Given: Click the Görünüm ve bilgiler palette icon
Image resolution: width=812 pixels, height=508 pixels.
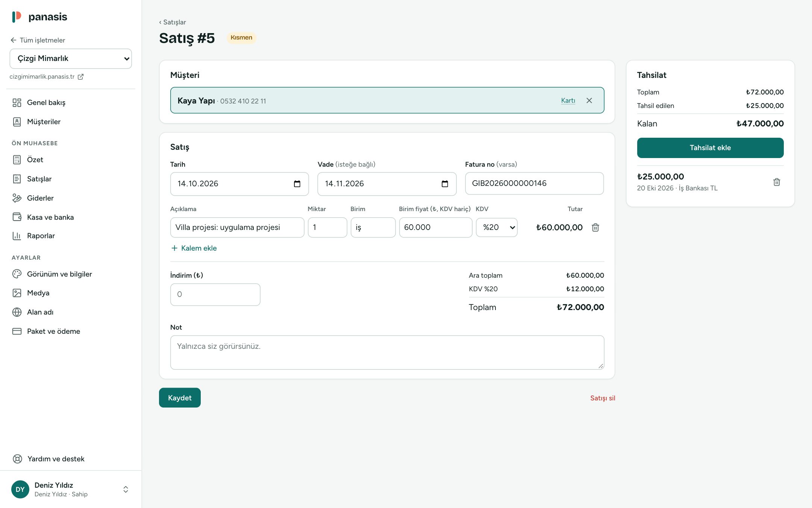Looking at the screenshot, I should click(x=17, y=274).
